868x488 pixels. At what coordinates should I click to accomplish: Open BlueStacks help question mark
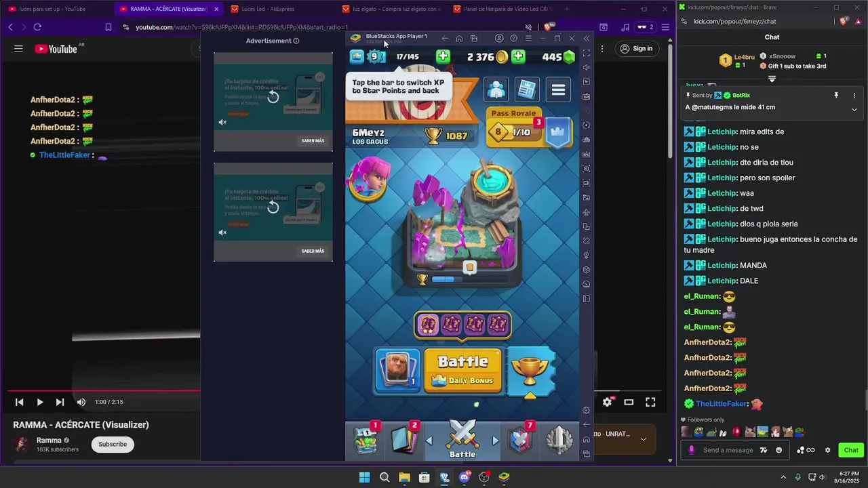[x=513, y=39]
